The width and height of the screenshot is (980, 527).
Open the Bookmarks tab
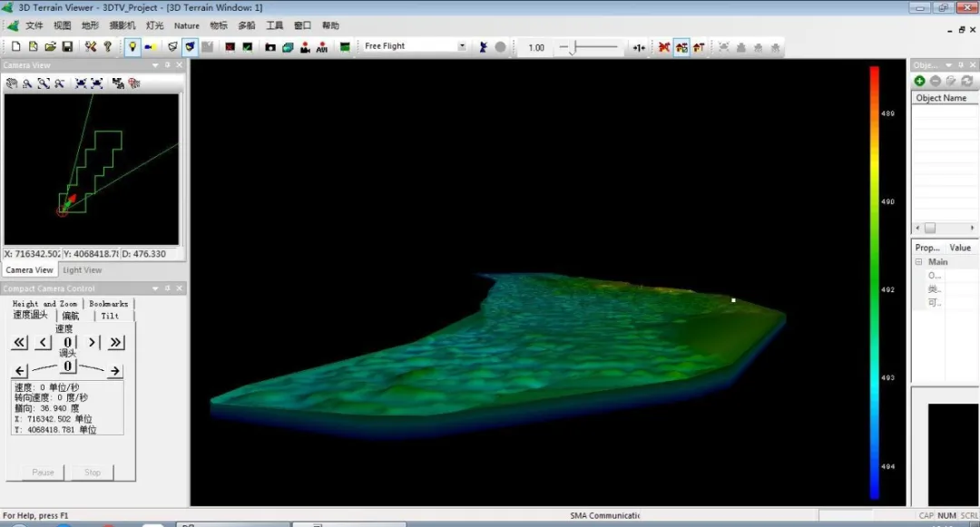108,304
